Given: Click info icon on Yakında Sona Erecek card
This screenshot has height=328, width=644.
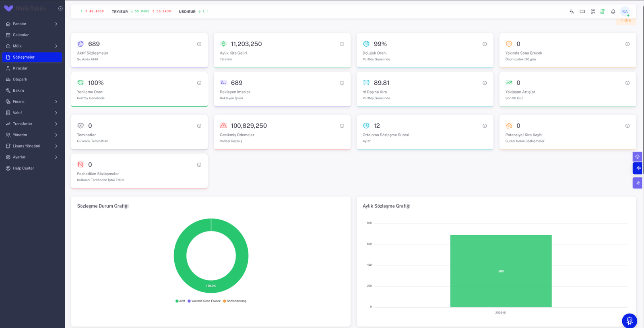Looking at the screenshot, I should pyautogui.click(x=627, y=44).
